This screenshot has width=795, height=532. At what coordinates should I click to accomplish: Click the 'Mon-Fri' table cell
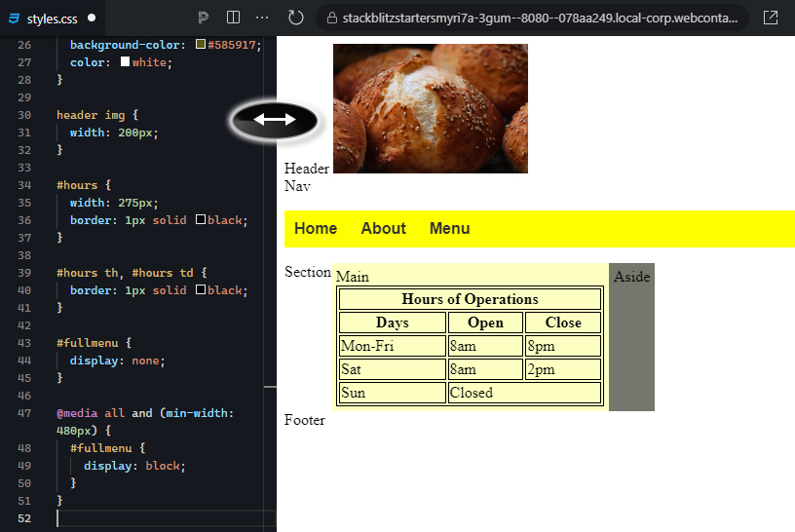[393, 346]
